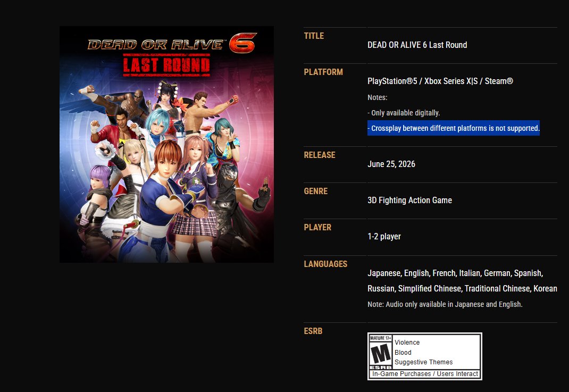The image size is (569, 392).
Task: Click the highlighted crossplay not supported note
Action: [x=454, y=128]
